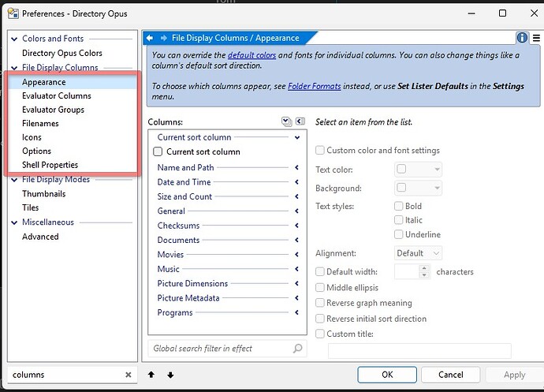Click the down arrow next to search box

[170, 375]
